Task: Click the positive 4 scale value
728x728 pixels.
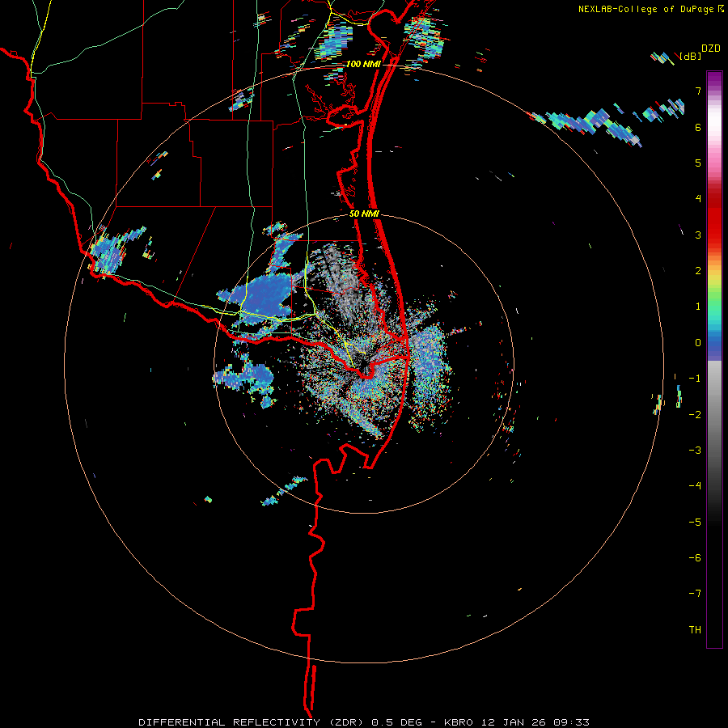Action: [698, 199]
